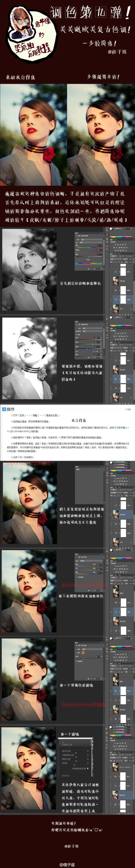Viewport: 135px width, 868px height.
Task: Click the '编辑' edit link beside 操作 heading
Action: [128, 409]
